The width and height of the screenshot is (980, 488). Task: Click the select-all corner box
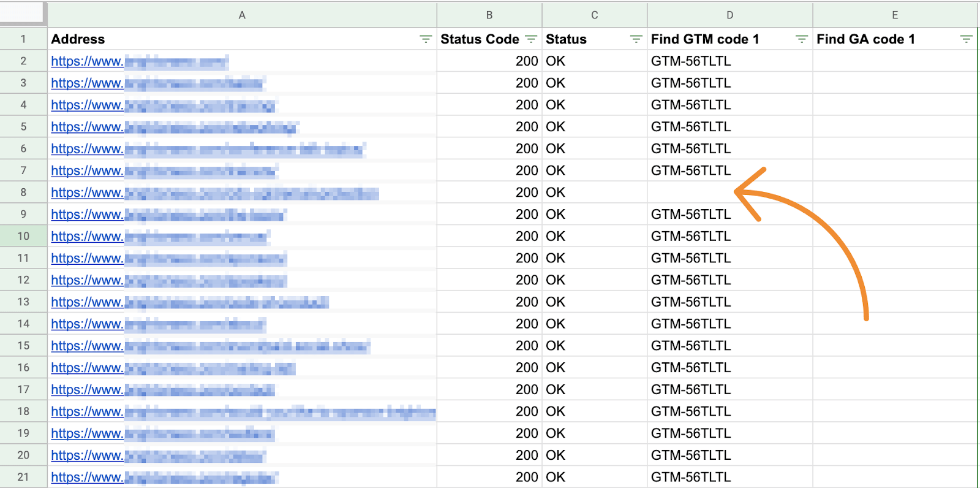coord(23,13)
